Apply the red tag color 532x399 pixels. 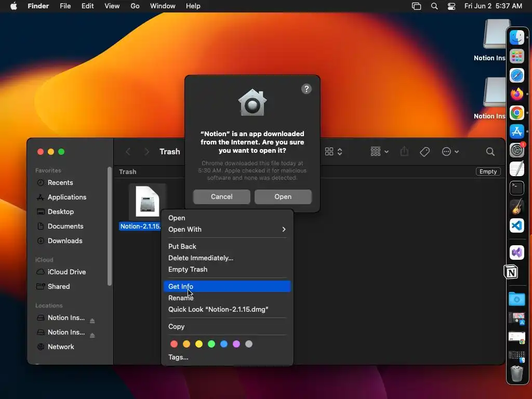click(174, 344)
